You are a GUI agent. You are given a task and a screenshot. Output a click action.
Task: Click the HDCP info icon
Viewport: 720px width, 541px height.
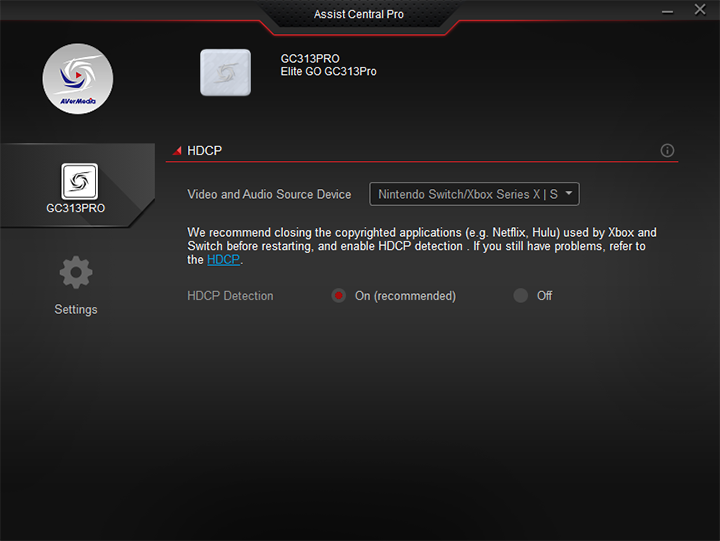click(x=667, y=151)
